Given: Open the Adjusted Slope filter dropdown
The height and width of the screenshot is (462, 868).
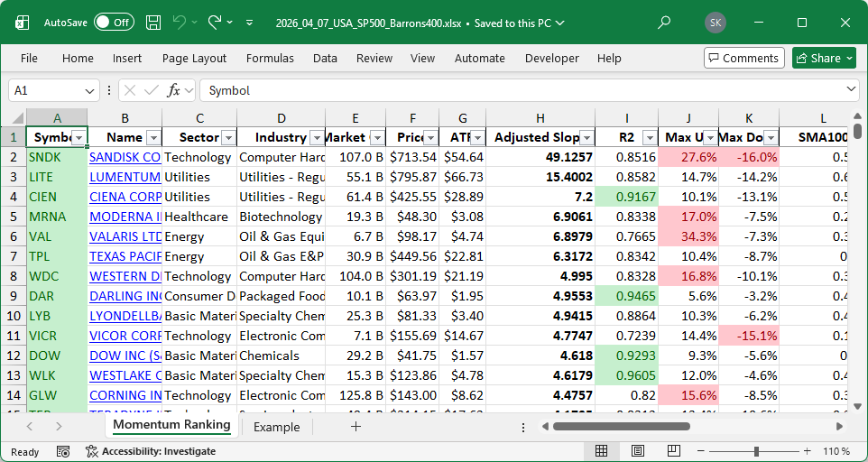Looking at the screenshot, I should click(x=586, y=137).
